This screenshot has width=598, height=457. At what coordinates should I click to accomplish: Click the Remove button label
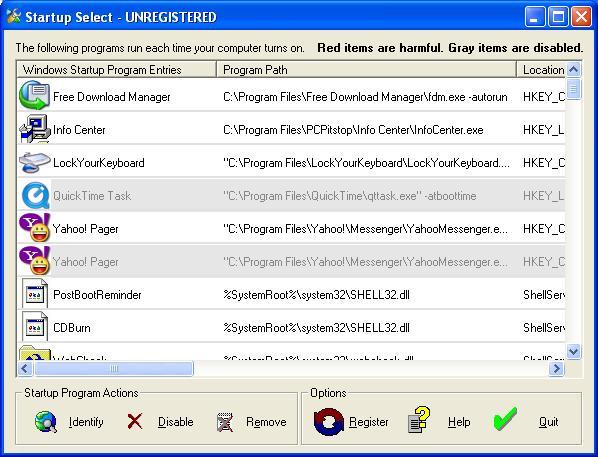(x=266, y=422)
